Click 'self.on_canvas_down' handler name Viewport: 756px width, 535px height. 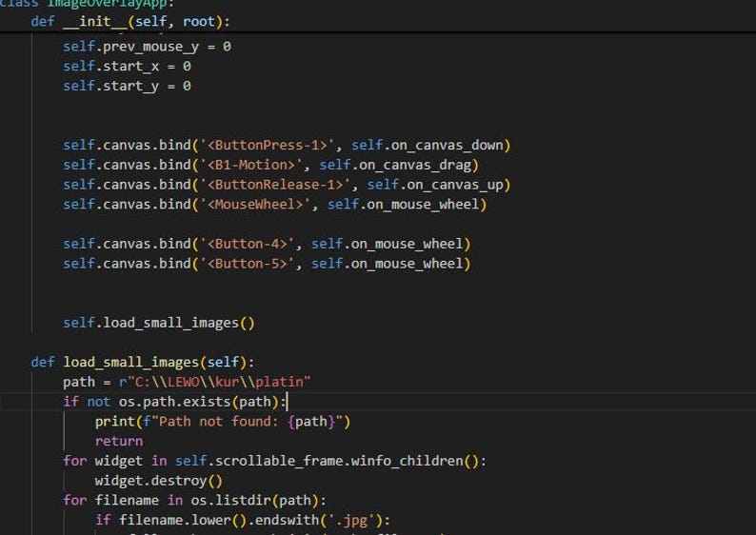[428, 145]
